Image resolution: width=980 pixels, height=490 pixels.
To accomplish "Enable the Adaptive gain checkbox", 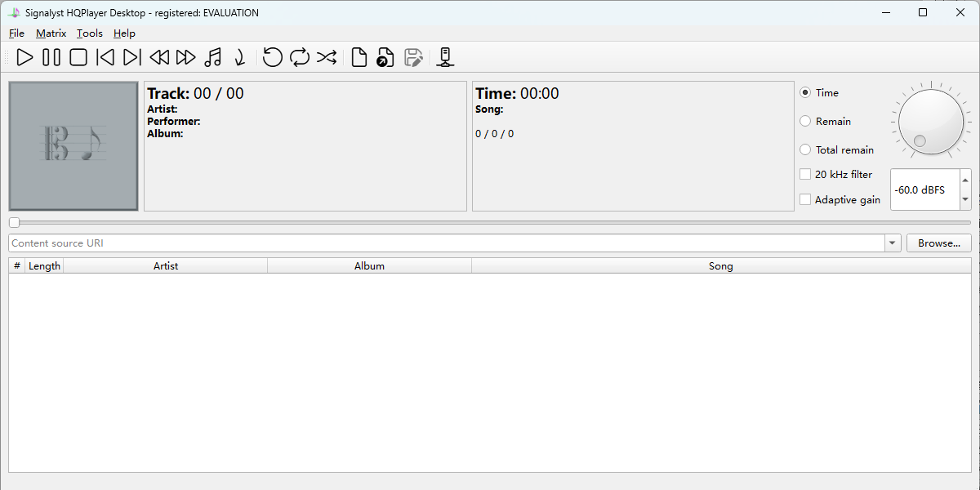I will 805,200.
